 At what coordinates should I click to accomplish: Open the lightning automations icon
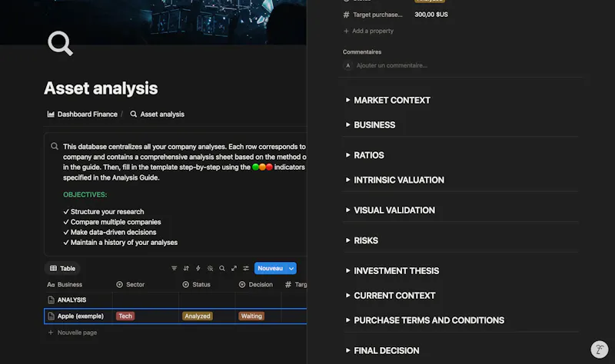coord(198,269)
